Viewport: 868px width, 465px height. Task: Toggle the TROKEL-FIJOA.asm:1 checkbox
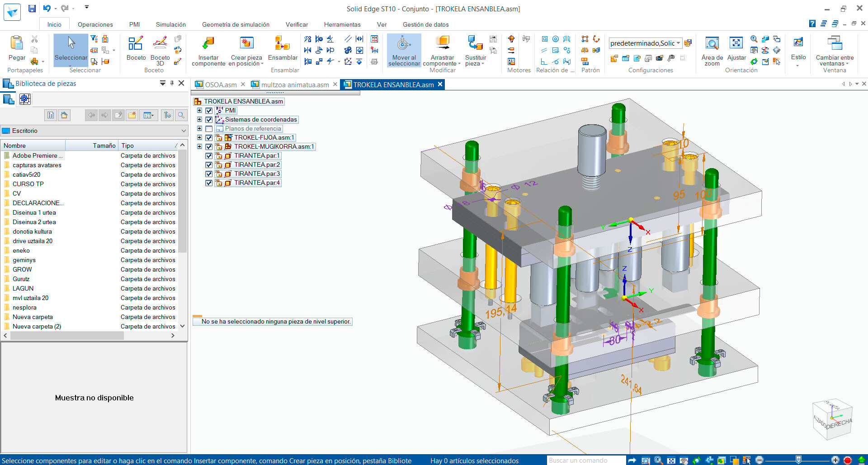coord(209,138)
